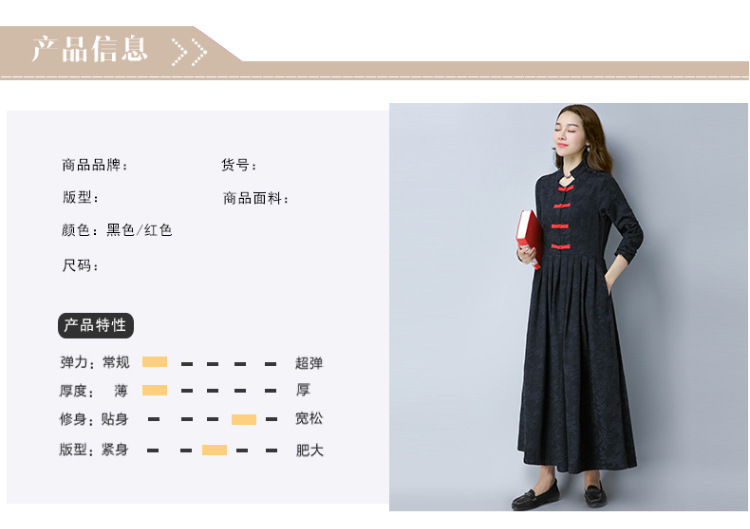Viewport: 750px width, 529px height.
Task: Click the yellow bar in the 厚度 row
Action: (154, 390)
